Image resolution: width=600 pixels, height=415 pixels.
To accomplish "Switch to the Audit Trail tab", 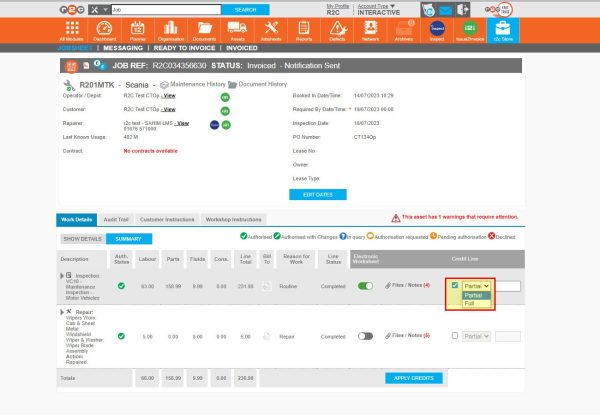I will click(x=118, y=218).
